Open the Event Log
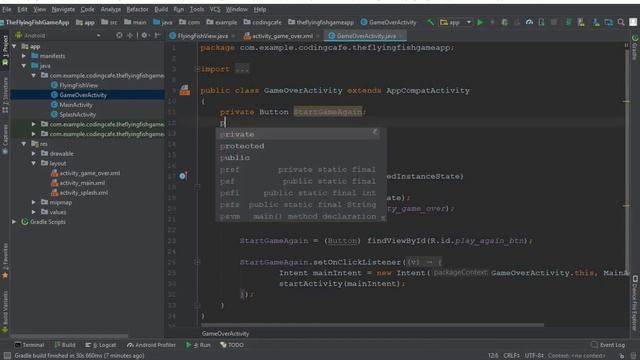Screen dimensions: 640x360 [608, 345]
